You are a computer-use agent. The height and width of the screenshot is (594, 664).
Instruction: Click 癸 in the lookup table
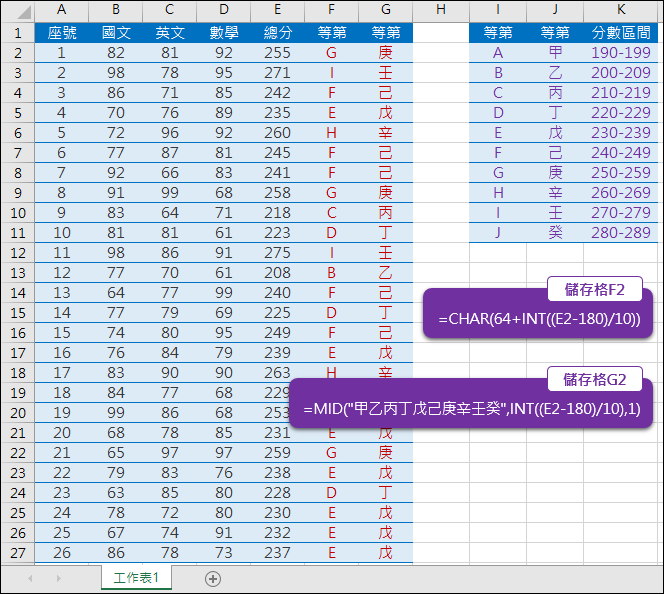pos(555,232)
